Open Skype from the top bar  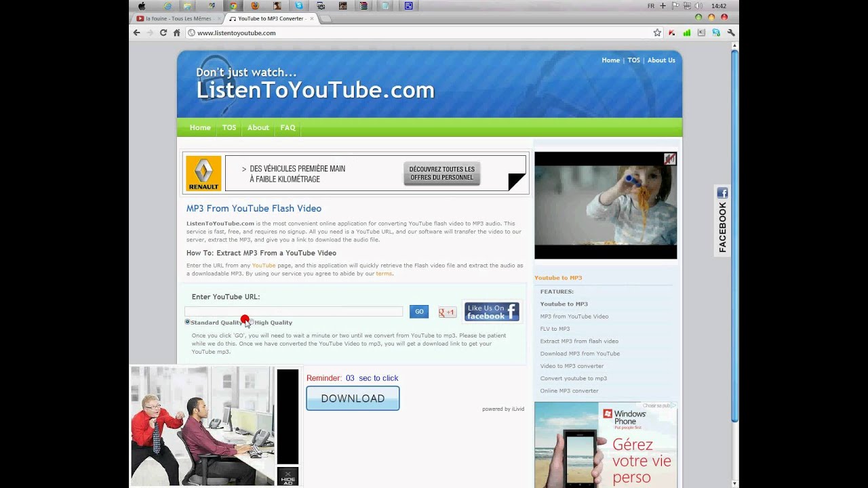point(299,6)
